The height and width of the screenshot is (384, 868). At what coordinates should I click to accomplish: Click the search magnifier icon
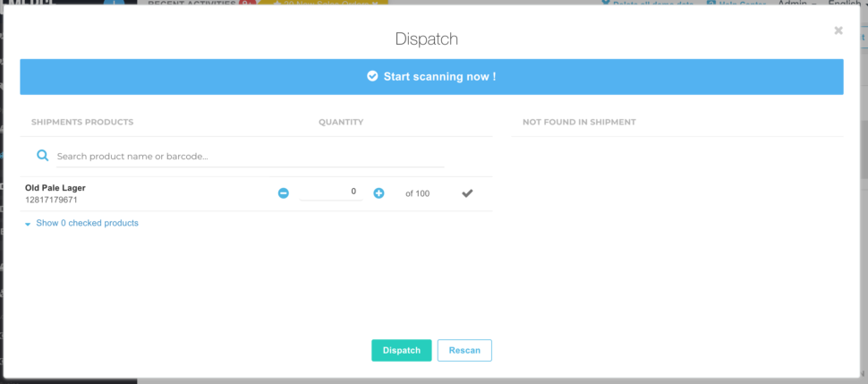coord(43,156)
